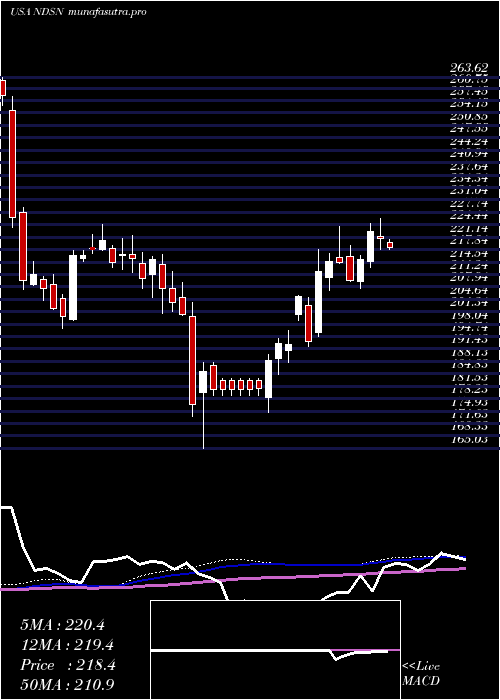Click the 204.64 price axis label
This screenshot has width=500, height=700.
pos(469,291)
